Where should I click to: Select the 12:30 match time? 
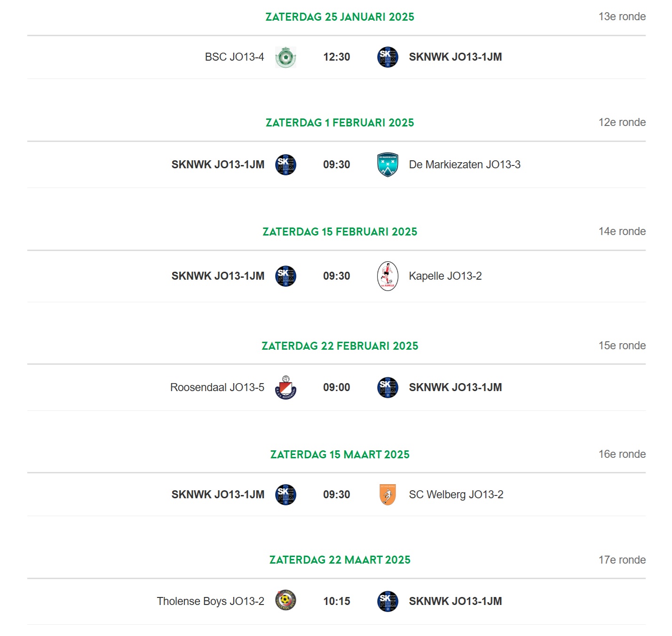(337, 57)
